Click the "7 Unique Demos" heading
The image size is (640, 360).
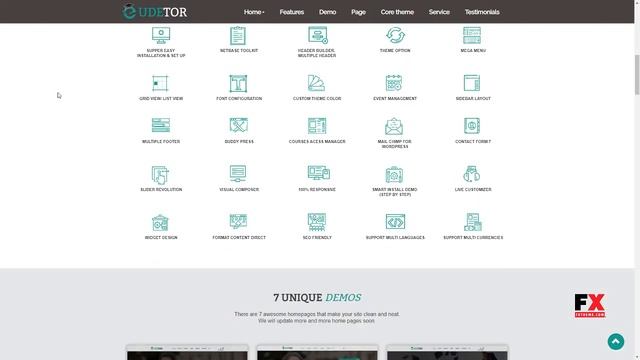[317, 298]
